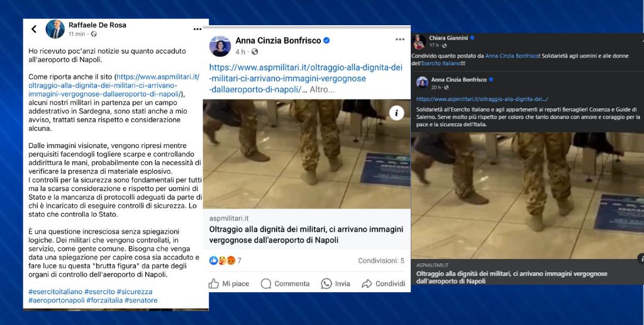
Task: Open the article headline 'Oltraggio alla dignità dei militari' in the middle post
Action: click(x=306, y=234)
